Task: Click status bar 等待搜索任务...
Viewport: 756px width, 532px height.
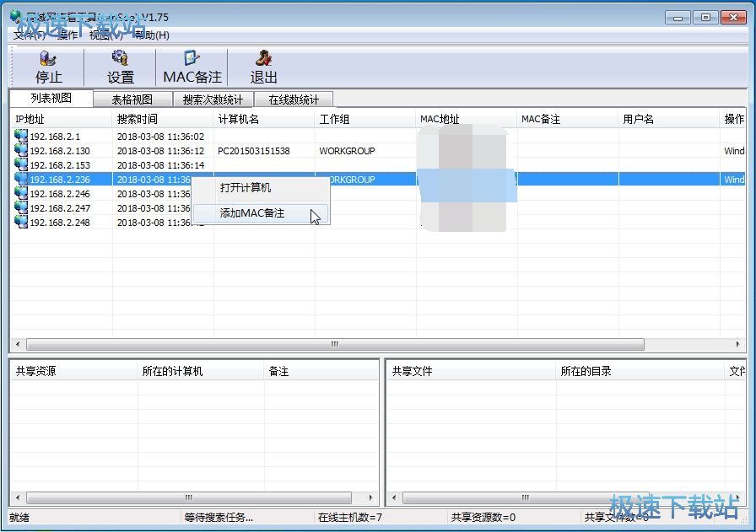Action: click(x=219, y=518)
